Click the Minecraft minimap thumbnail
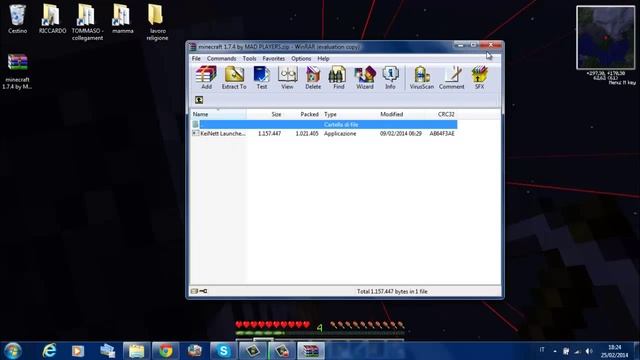Viewport: 640px width, 360px height. [x=606, y=38]
